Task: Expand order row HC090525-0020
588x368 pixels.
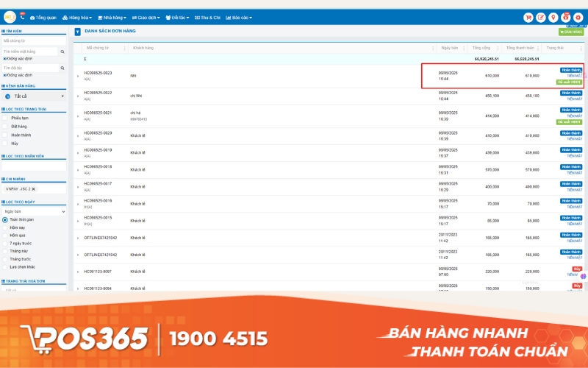Action: pos(78,136)
